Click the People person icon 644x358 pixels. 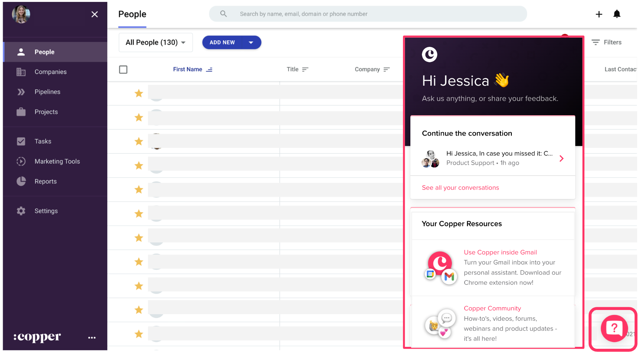21,52
